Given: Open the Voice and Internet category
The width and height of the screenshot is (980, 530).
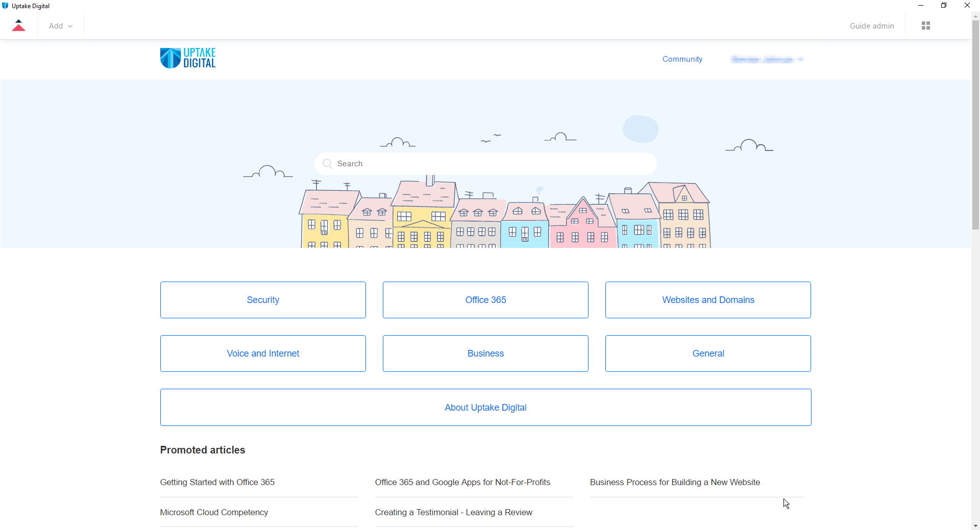Looking at the screenshot, I should 263,354.
